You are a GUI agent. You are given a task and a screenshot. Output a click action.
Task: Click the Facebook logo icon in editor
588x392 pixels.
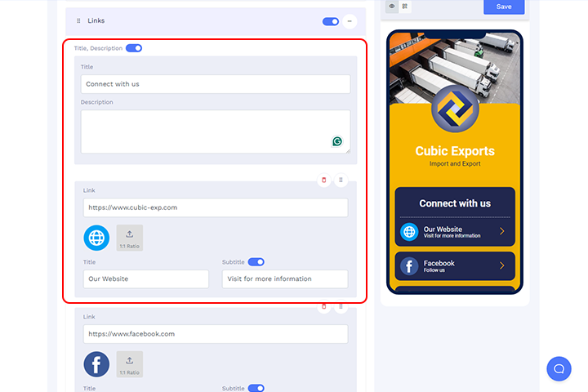96,364
